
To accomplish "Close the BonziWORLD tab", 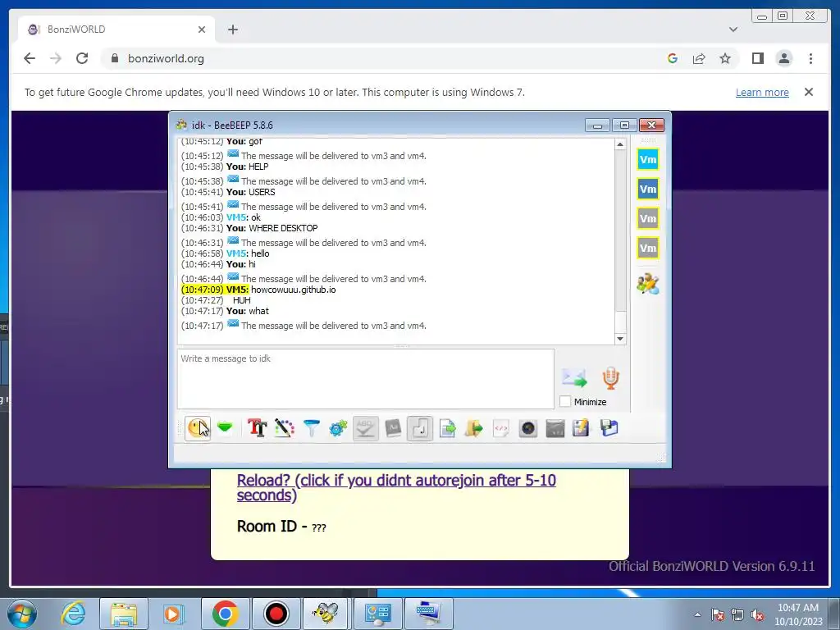I will (202, 30).
